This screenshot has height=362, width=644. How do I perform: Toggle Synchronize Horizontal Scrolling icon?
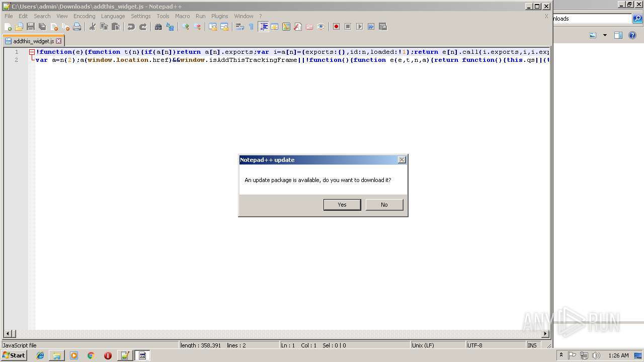click(x=224, y=27)
